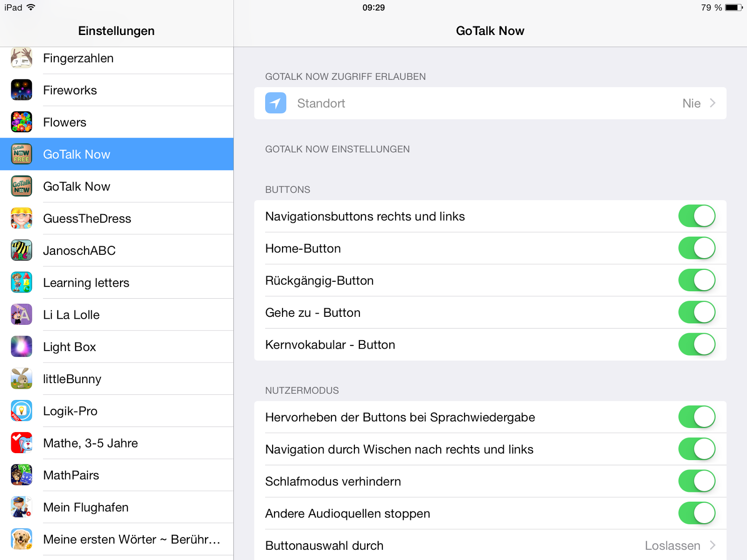Toggle the Schlafmodus verhindern switch
The image size is (747, 560).
(697, 482)
